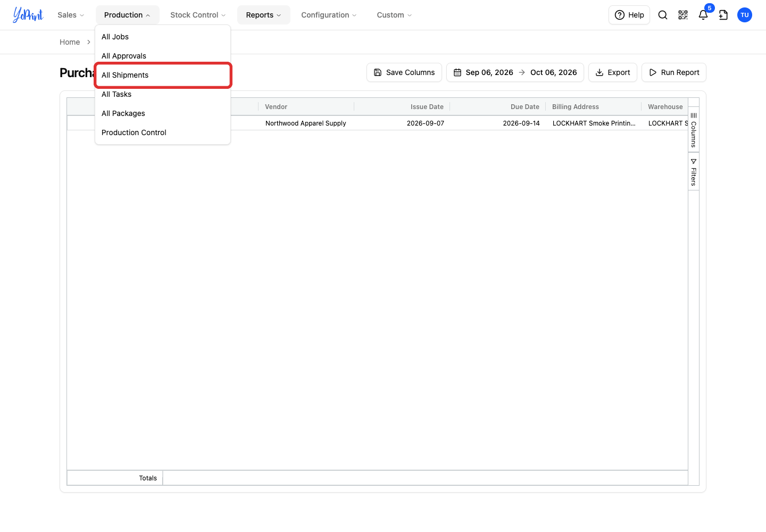Viewport: 766px width, 532px height.
Task: Pick the Sep 06, 2026 start date
Action: [489, 72]
